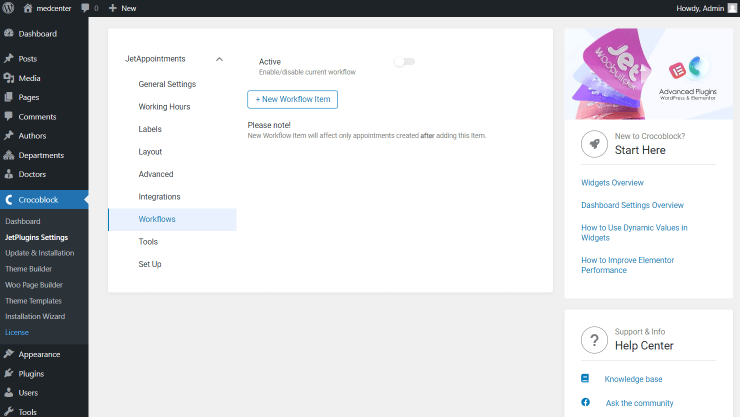Click the plus New icon in admin bar
Screen dimensions: 740x417
112,8
